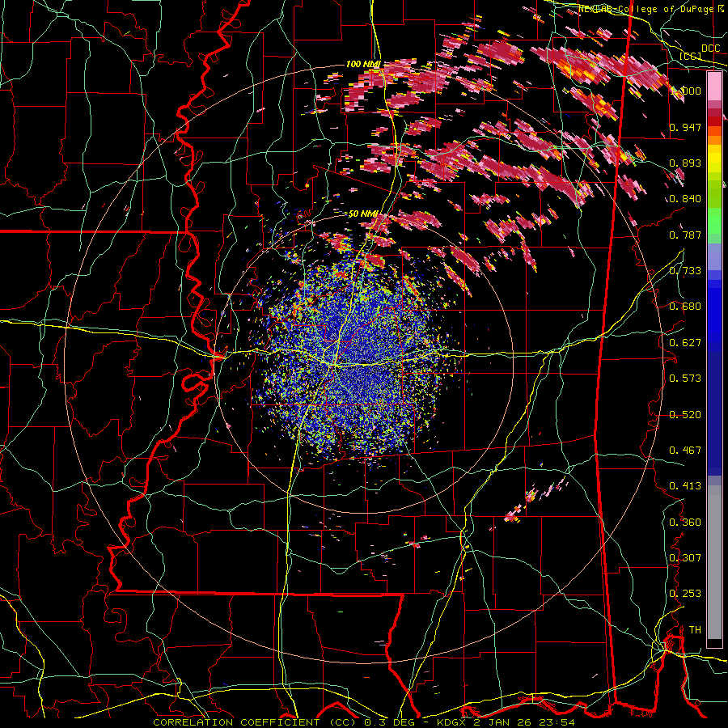Pick the lavender segment of the color bar

point(714,256)
